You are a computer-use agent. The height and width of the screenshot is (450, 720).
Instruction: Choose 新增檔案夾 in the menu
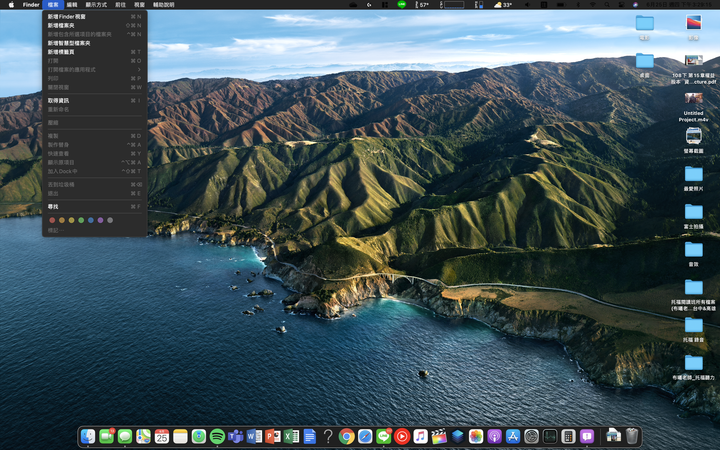point(62,25)
